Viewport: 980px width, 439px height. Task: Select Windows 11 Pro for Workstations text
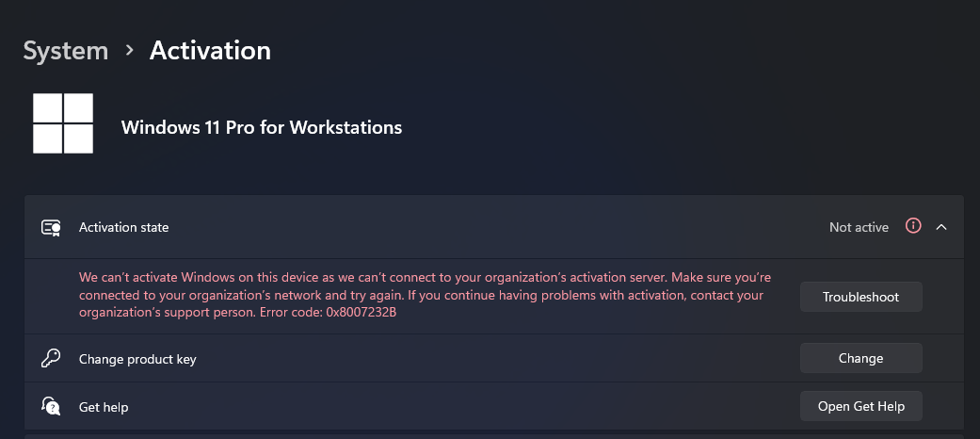pyautogui.click(x=262, y=127)
